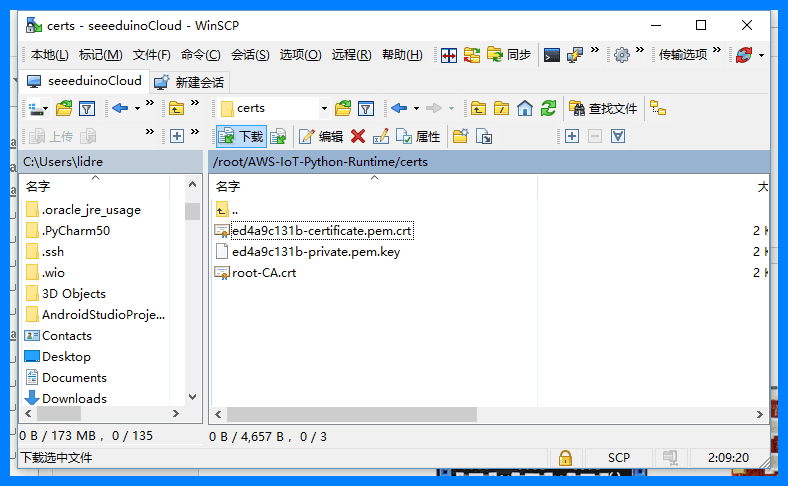
Task: Click local vertical scrollbar down arrow
Action: point(192,397)
